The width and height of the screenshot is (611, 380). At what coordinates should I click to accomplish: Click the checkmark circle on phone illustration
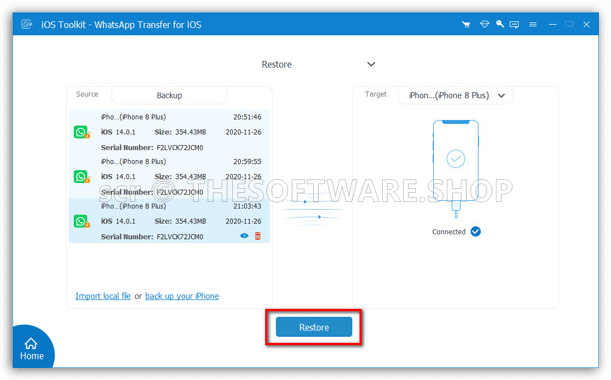[456, 159]
